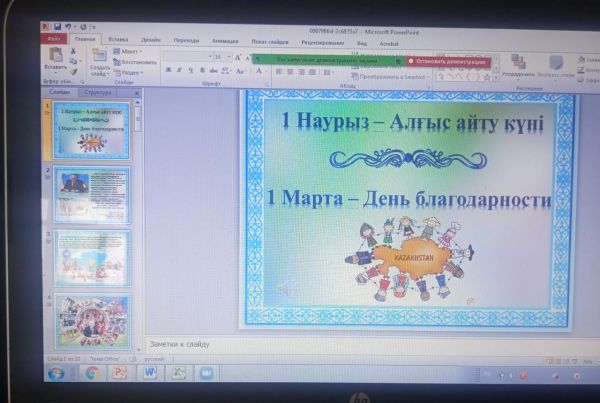
Task: Expand the Layout (Макет) dropdown
Action: pyautogui.click(x=129, y=51)
